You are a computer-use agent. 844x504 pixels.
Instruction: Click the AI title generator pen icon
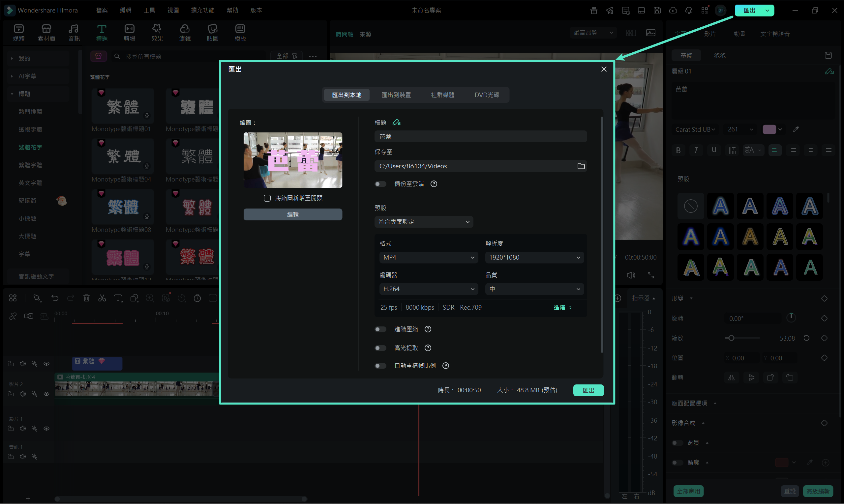click(397, 122)
